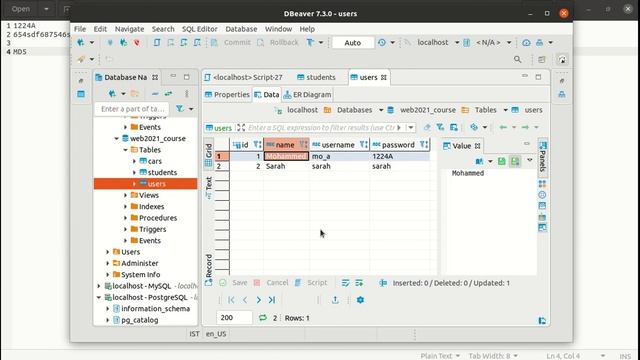Click the cloud icon in top toolbar
Image resolution: width=640 pixels, height=360 pixels.
coord(526,42)
